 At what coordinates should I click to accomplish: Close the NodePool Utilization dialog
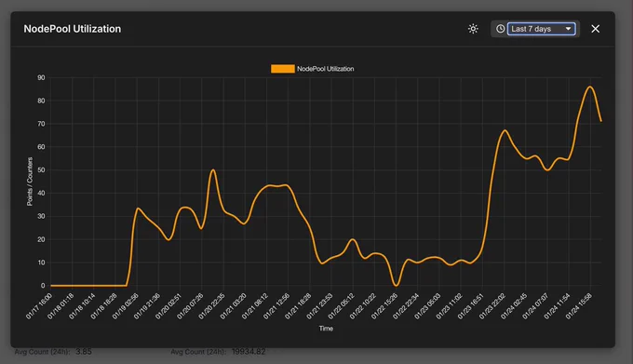595,29
